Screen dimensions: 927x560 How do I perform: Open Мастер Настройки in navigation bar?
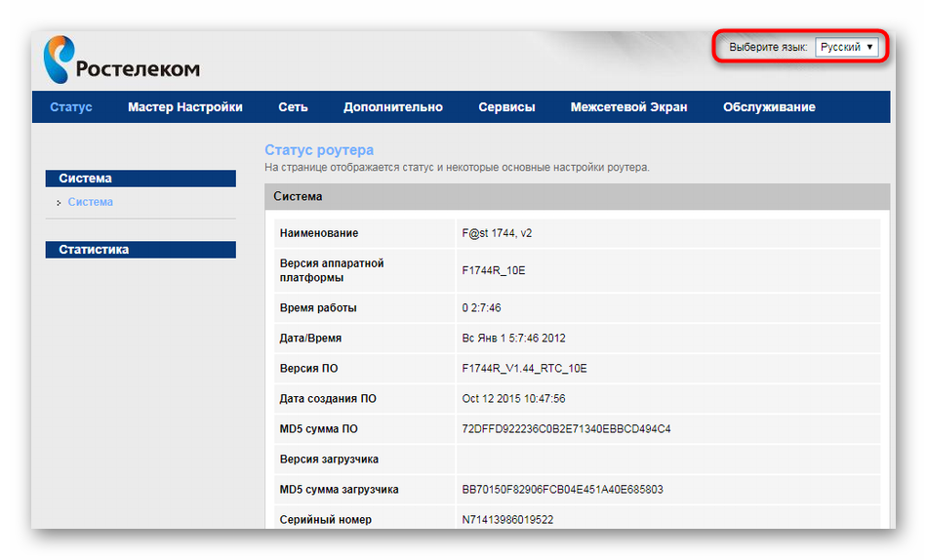coord(184,107)
